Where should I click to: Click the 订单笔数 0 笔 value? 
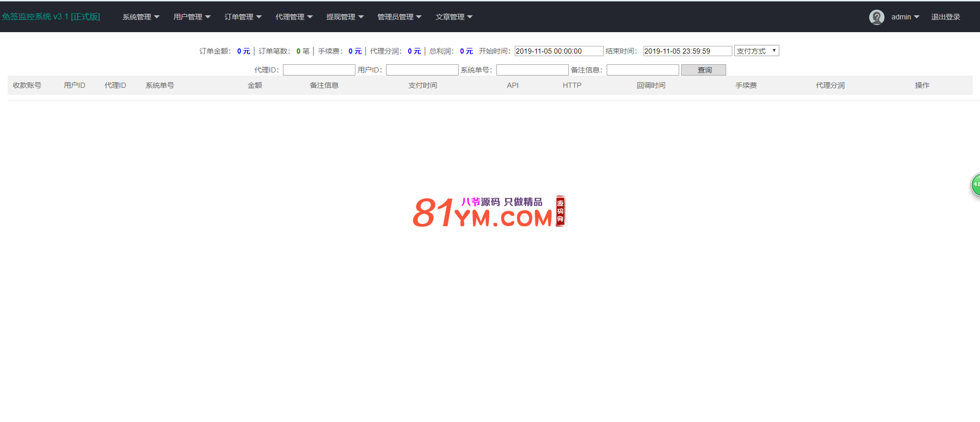(303, 51)
